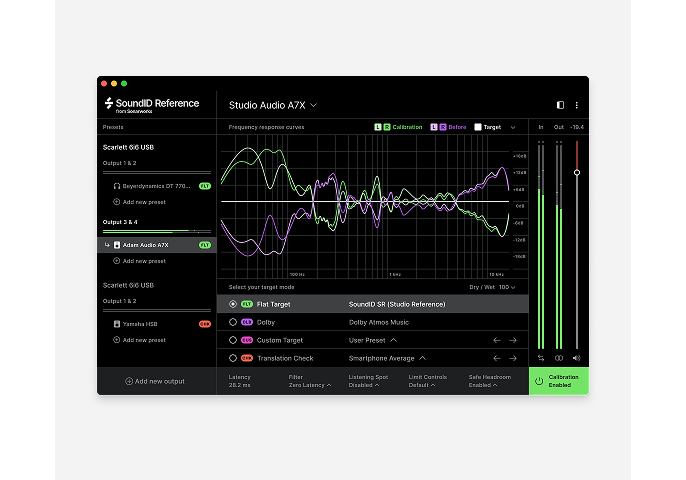Select the Dolby radio button

[233, 322]
